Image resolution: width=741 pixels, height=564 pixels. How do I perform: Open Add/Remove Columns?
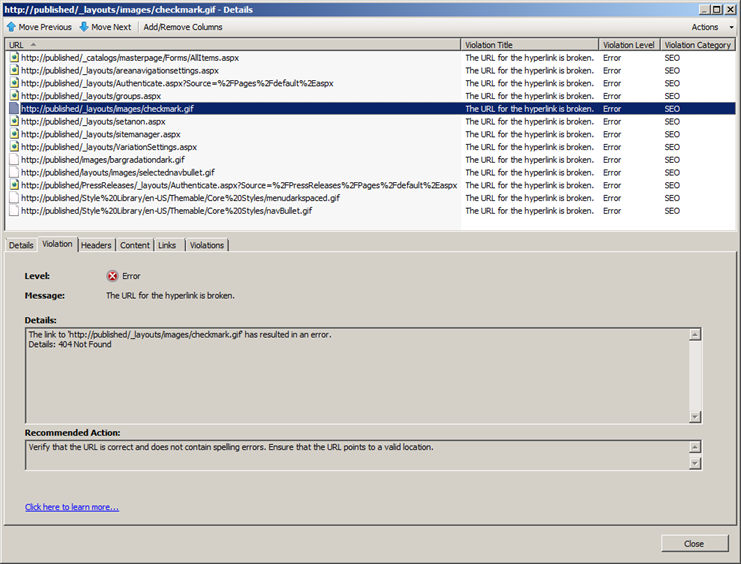point(183,27)
